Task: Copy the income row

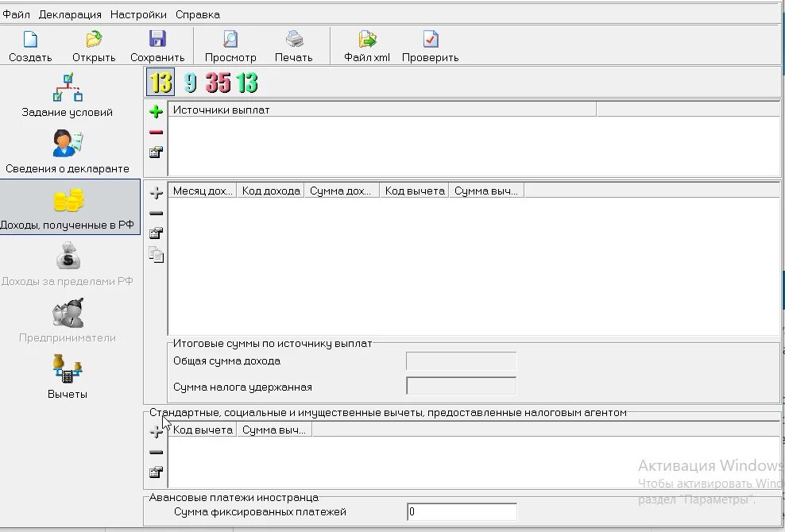Action: pyautogui.click(x=157, y=255)
